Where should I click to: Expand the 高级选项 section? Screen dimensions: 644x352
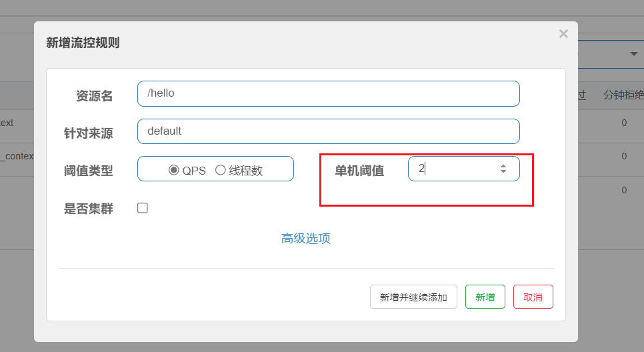pos(306,239)
